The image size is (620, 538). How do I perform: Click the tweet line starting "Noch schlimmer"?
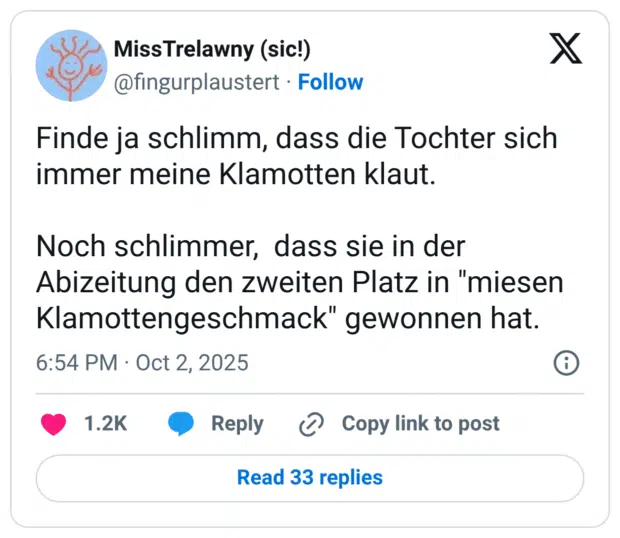pyautogui.click(x=250, y=246)
